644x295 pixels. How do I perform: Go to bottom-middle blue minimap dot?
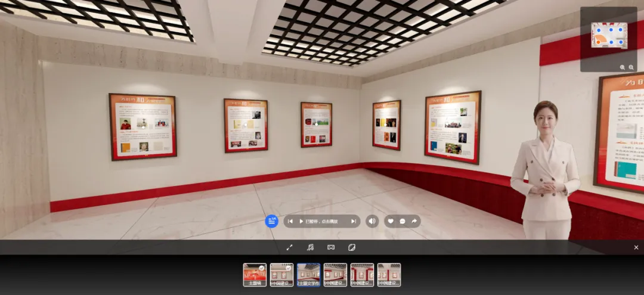[612, 42]
